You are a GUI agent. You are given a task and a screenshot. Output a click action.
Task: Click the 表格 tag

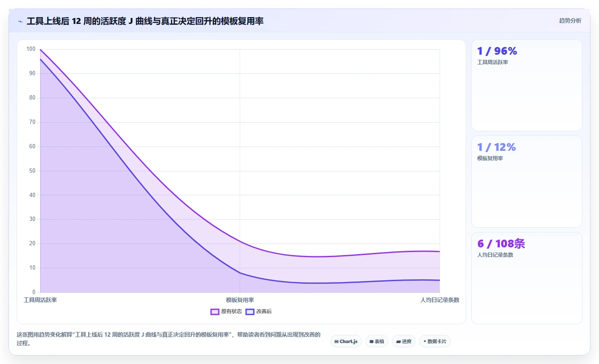tap(377, 341)
